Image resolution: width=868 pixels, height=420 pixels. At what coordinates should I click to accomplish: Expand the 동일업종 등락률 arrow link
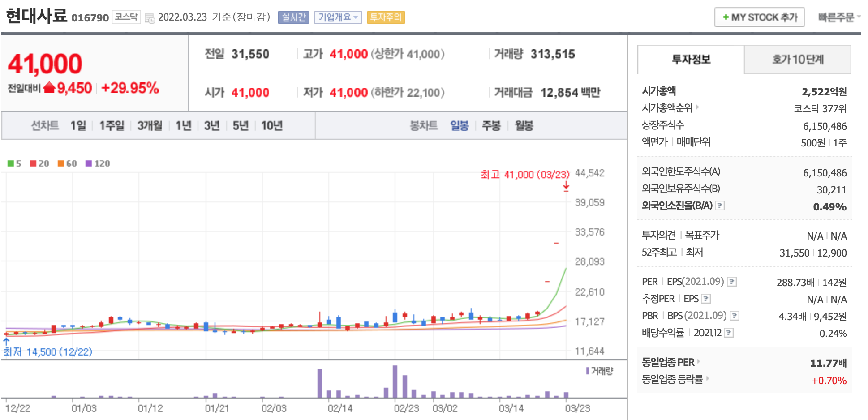coord(707,378)
